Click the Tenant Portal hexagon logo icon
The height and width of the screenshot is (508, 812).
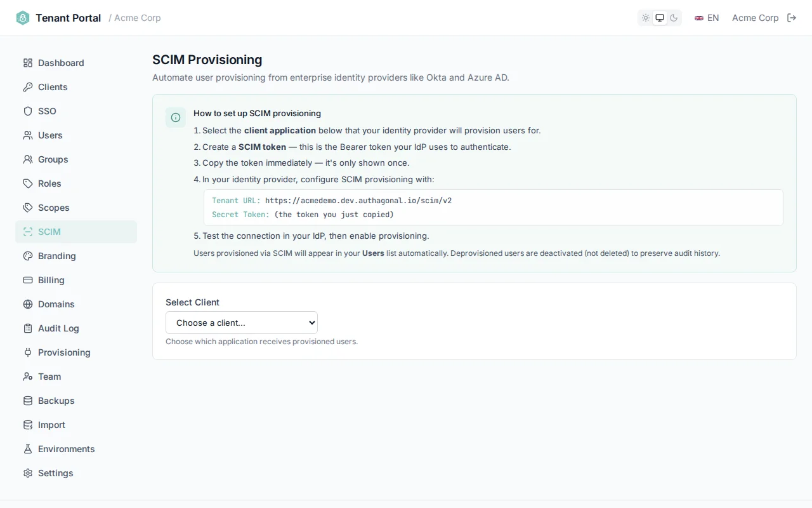click(x=23, y=18)
